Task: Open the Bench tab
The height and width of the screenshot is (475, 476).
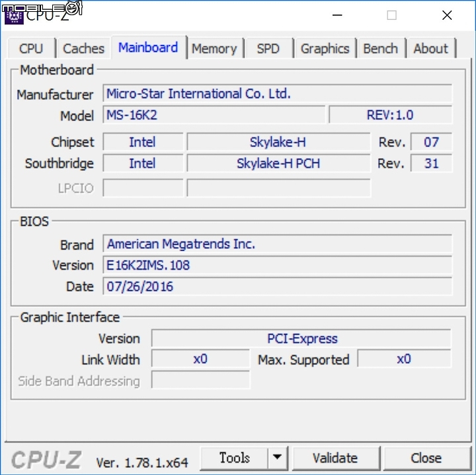Action: [x=381, y=48]
